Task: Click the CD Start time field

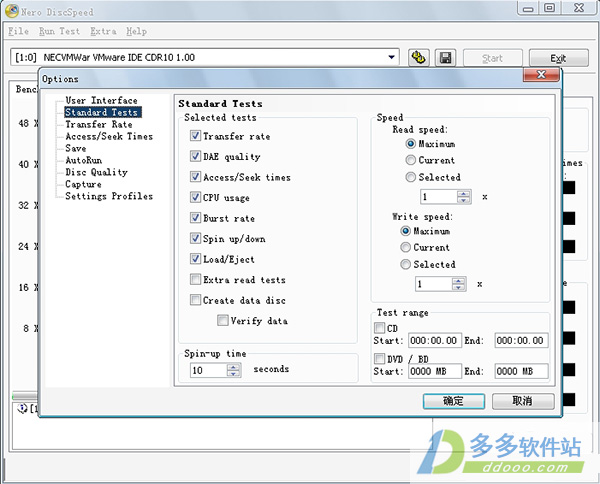Action: point(435,340)
